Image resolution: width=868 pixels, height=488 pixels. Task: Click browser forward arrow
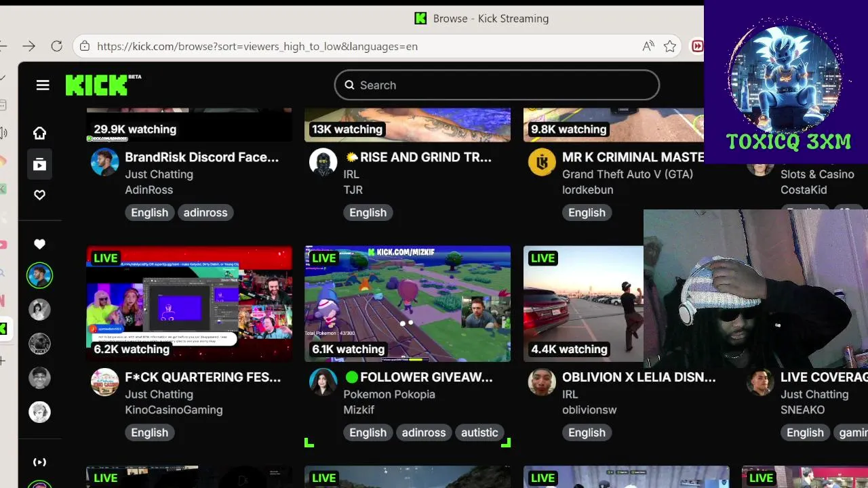[28, 46]
